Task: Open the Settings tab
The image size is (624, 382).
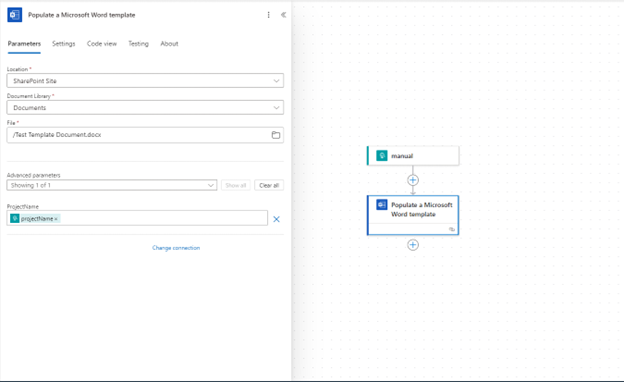Action: (64, 44)
